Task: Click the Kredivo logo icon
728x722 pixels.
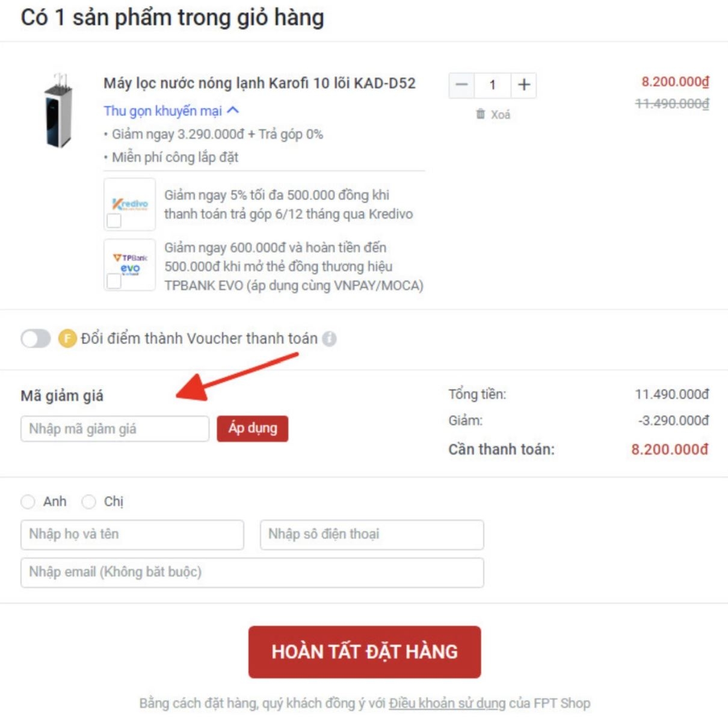Action: 130,203
